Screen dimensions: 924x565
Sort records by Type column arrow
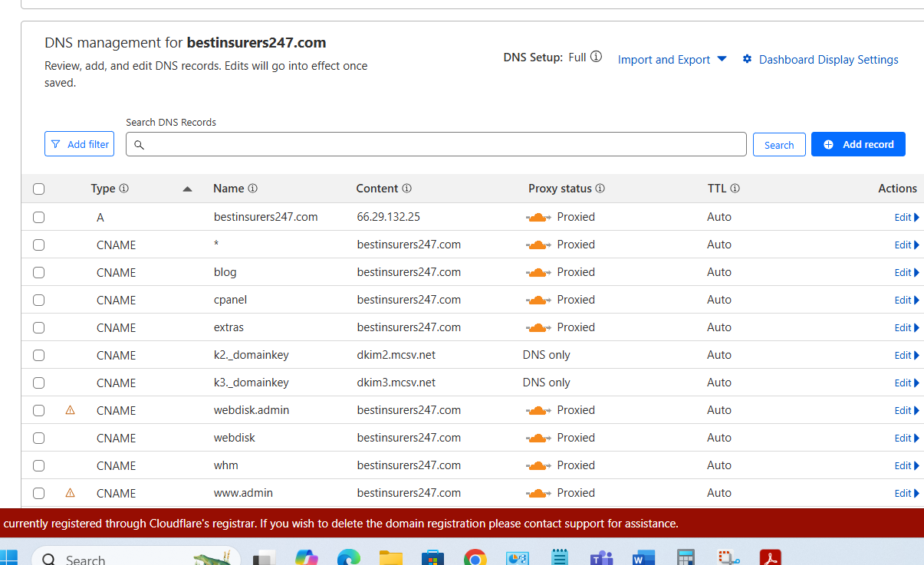point(187,189)
